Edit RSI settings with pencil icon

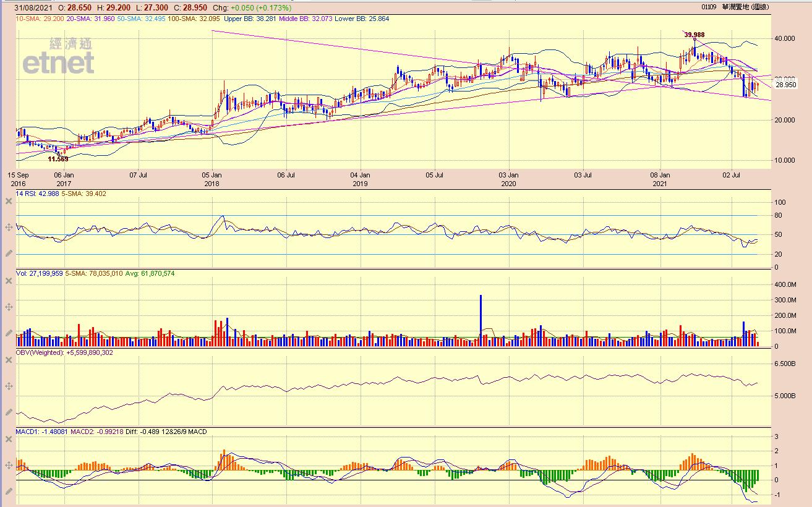9,253
